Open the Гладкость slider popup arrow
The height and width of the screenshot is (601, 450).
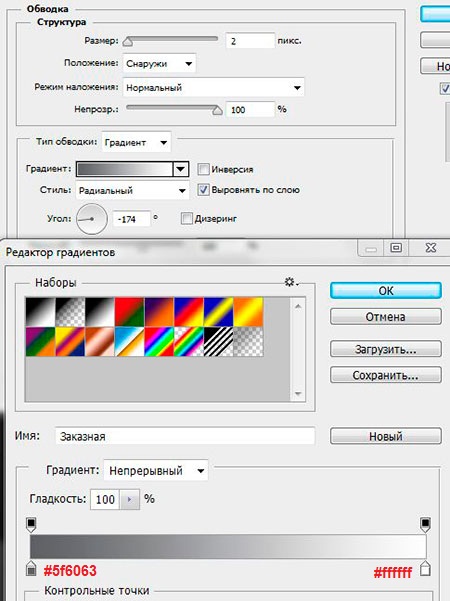pos(130,499)
